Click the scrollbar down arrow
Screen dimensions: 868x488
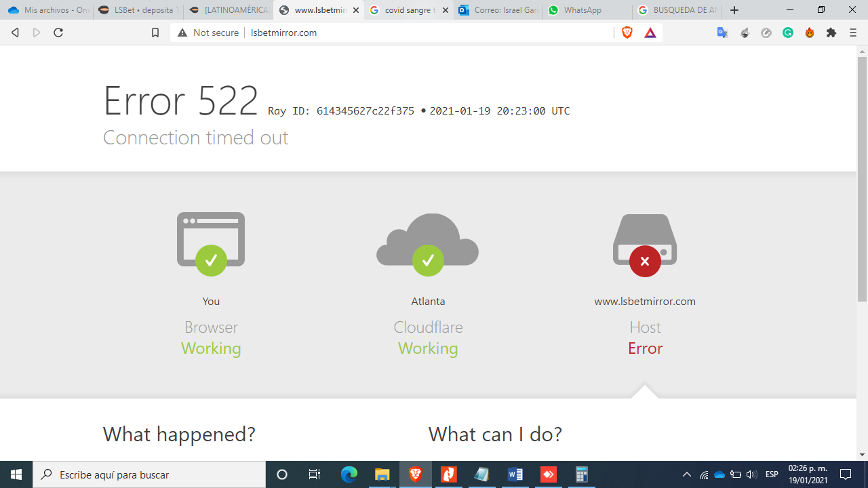click(x=862, y=455)
